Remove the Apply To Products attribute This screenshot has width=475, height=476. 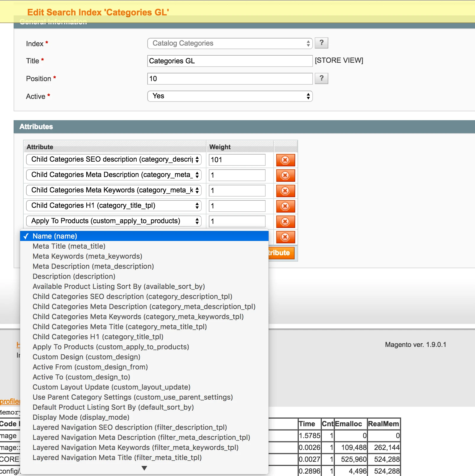pos(285,221)
